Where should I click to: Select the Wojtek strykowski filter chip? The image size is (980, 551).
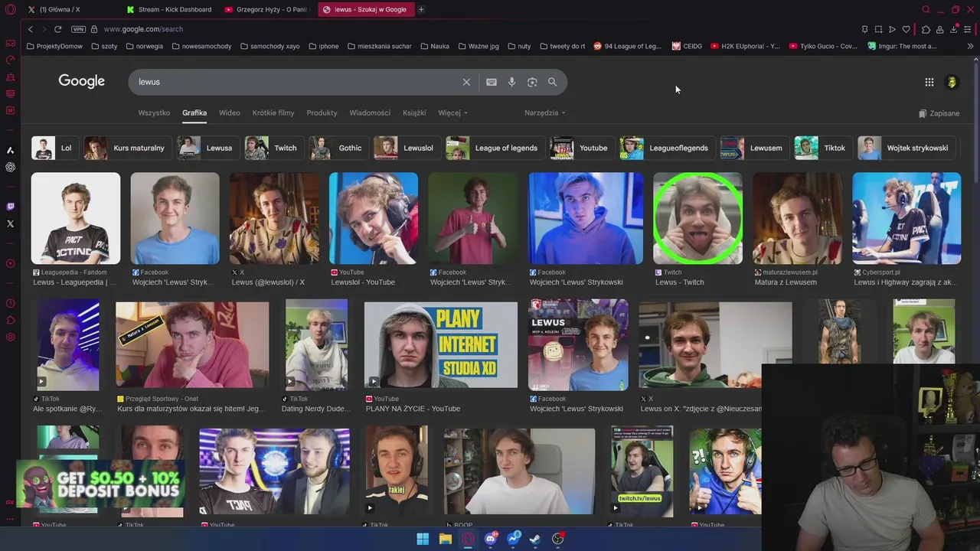point(906,148)
